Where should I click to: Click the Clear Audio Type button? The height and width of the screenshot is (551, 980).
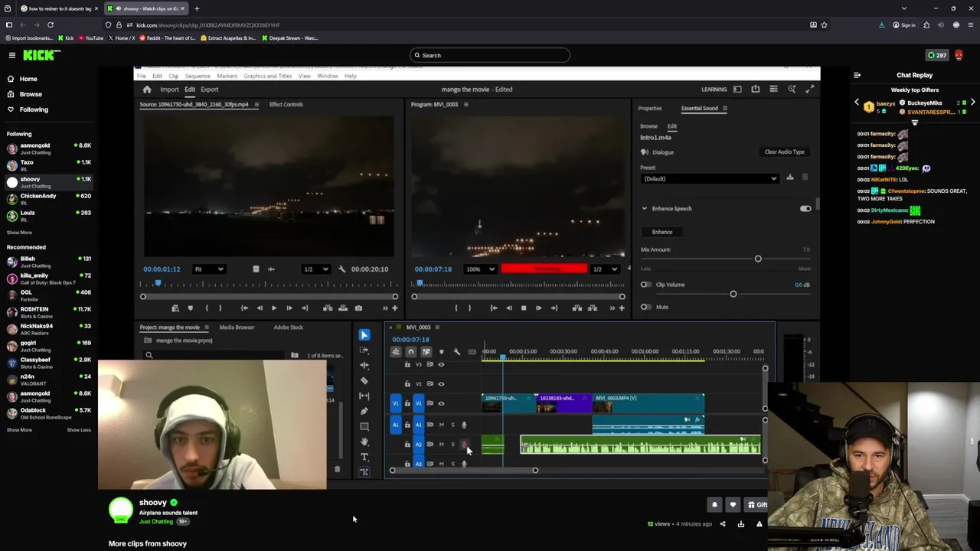pyautogui.click(x=784, y=152)
